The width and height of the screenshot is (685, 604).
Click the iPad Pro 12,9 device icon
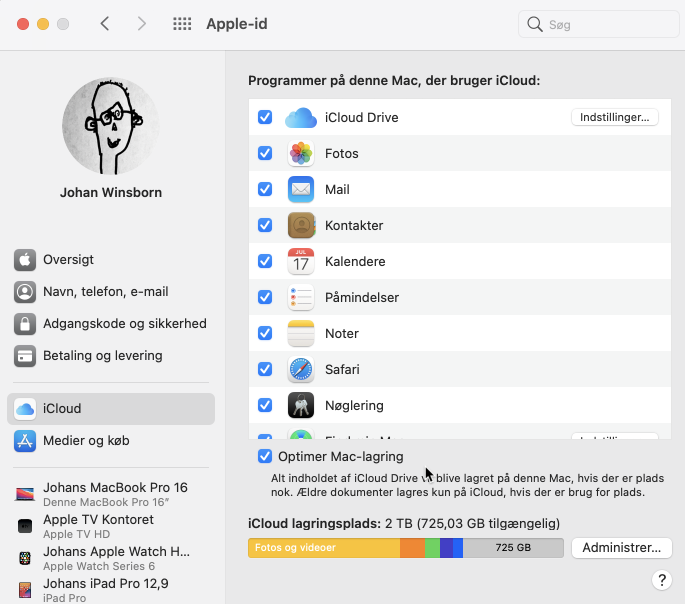[25, 590]
